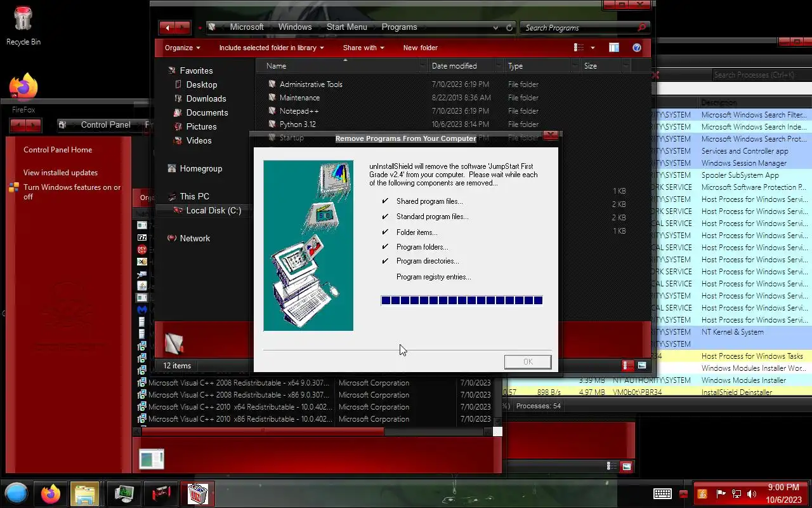Select the Python 3.12 folder icon
Viewport: 812px width, 508px height.
(x=272, y=124)
